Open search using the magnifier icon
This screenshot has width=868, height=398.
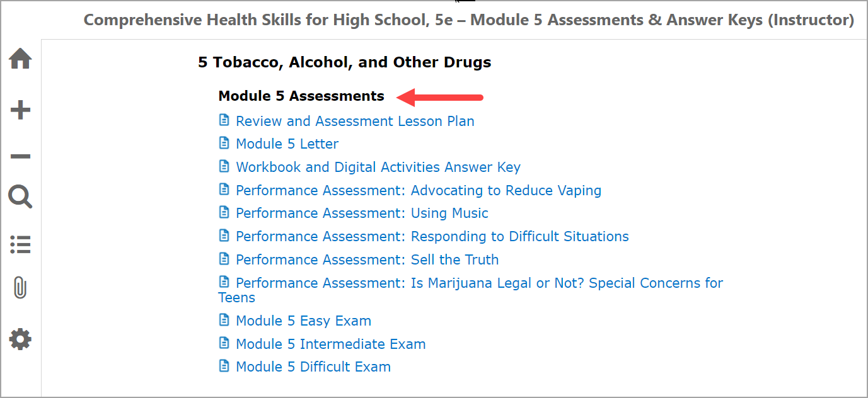[20, 197]
